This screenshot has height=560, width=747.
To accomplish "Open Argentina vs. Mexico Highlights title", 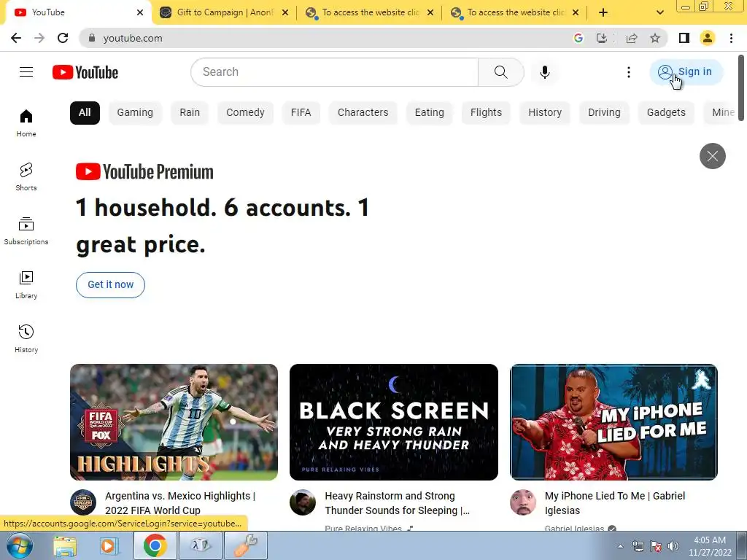I will pyautogui.click(x=180, y=503).
